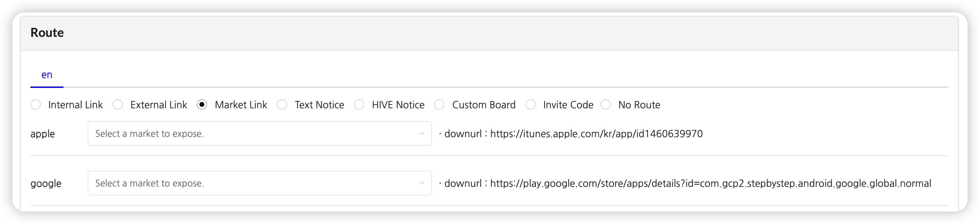This screenshot has width=980, height=224.
Task: Click the chevron arrow in the apple dropdown
Action: (422, 134)
